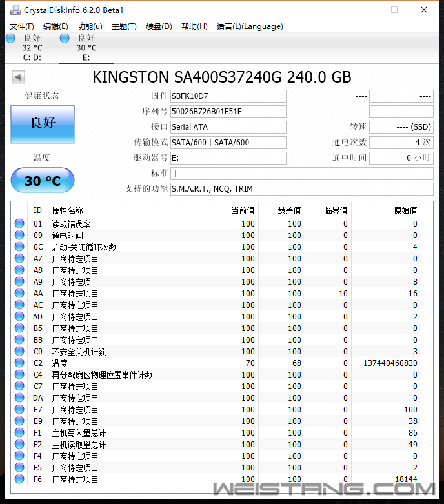Click the status icon for attribute A7
444x504 pixels.
[x=19, y=258]
